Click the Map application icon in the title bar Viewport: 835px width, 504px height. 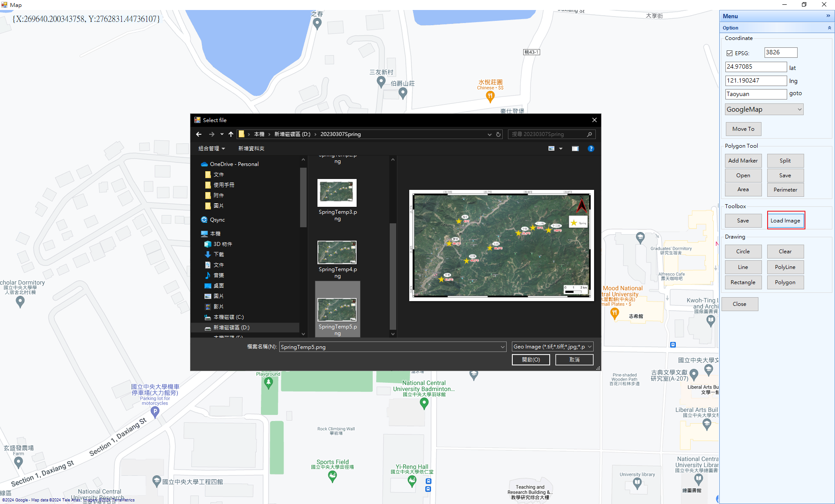pyautogui.click(x=4, y=5)
